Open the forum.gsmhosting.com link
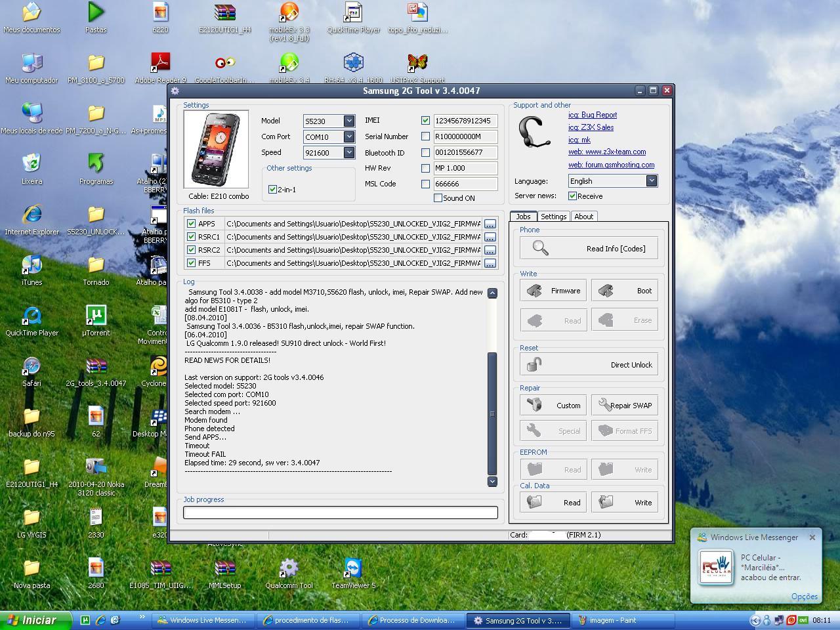840x630 pixels. click(x=611, y=165)
